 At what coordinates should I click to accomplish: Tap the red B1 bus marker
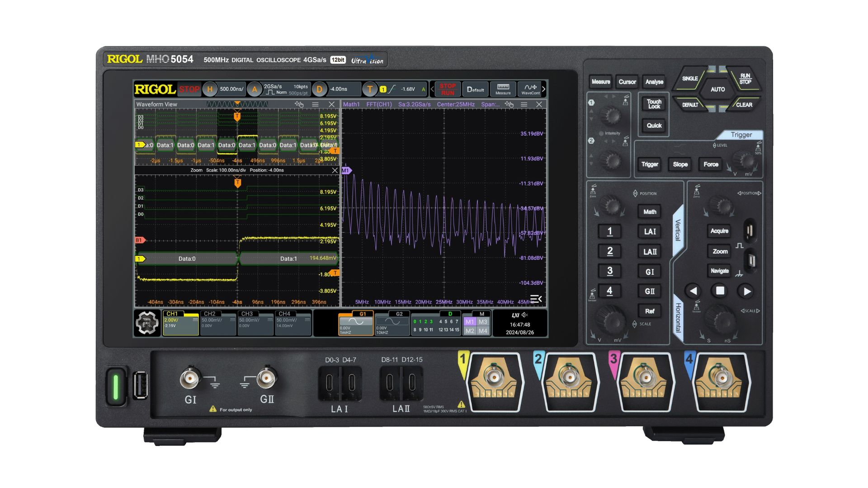140,240
